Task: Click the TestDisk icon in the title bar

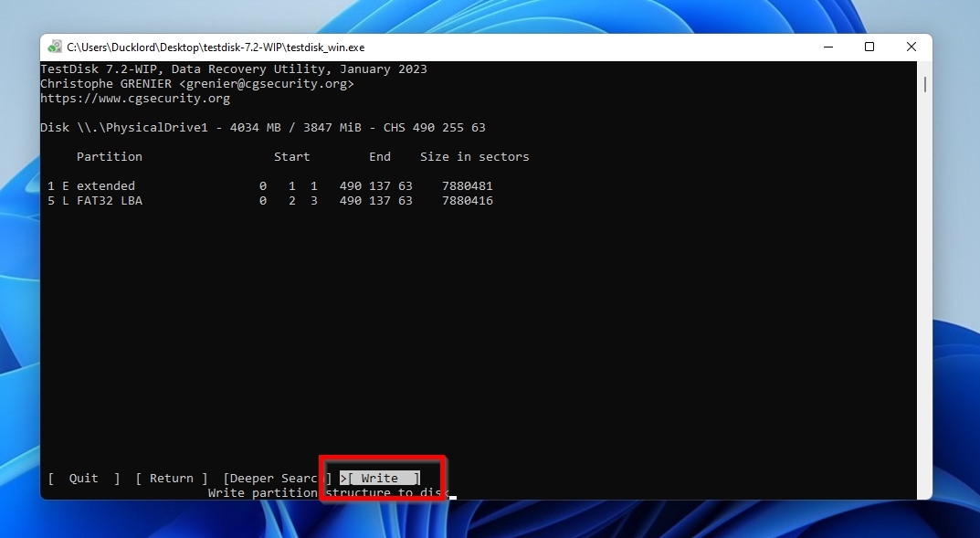Action: coord(55,47)
